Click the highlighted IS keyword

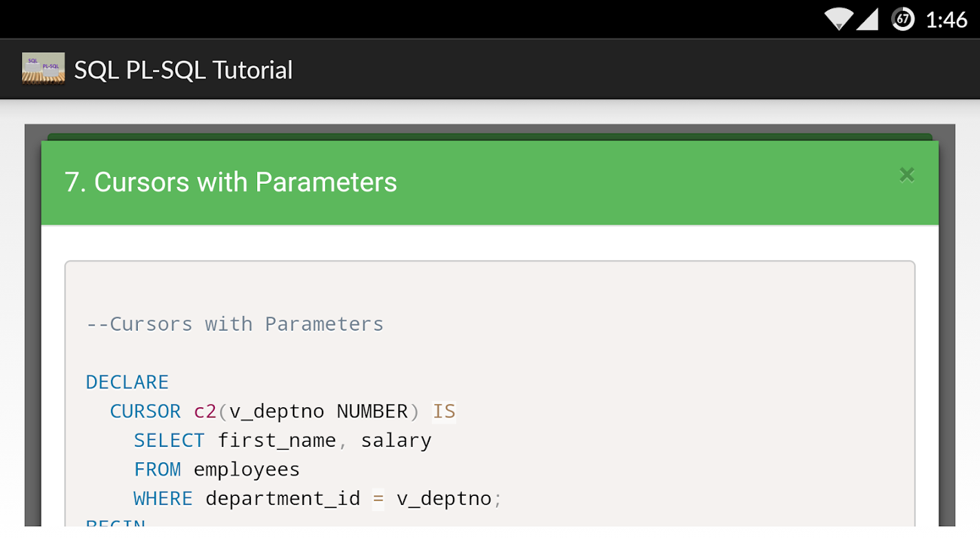(x=444, y=411)
